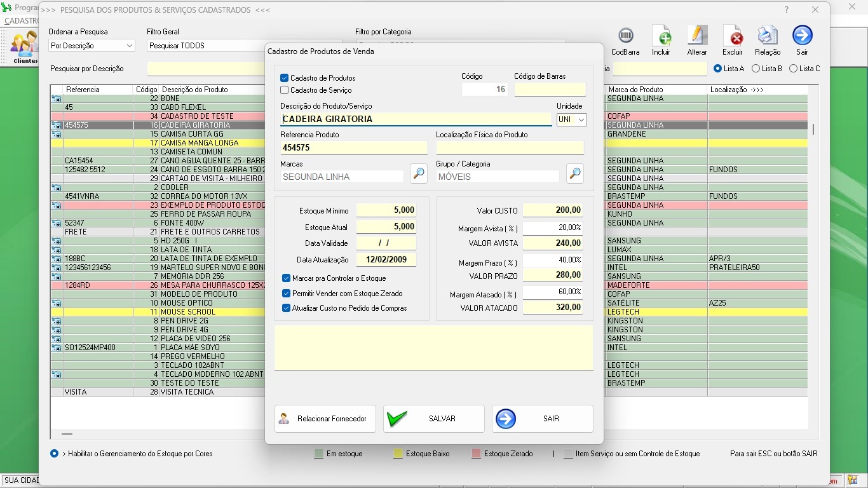Viewport: 868px width, 488px height.
Task: Uncheck Marcar pra Controlar o Estoque
Action: point(287,278)
